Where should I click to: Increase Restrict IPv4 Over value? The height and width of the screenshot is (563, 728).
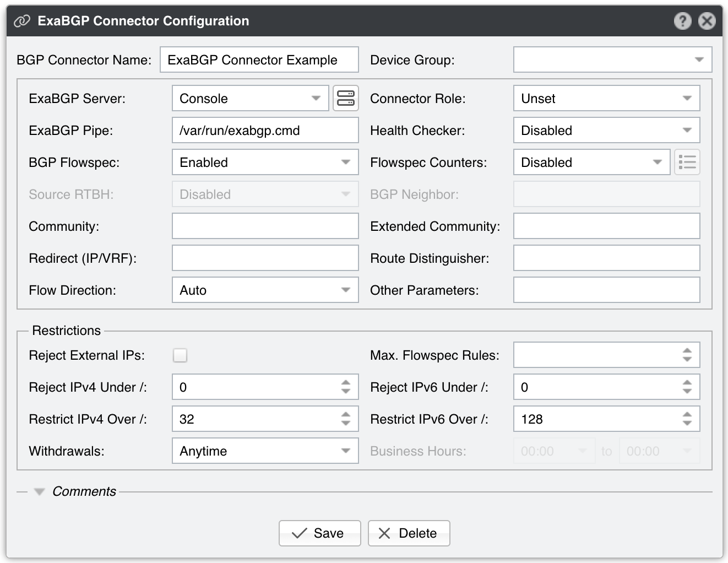click(x=346, y=414)
